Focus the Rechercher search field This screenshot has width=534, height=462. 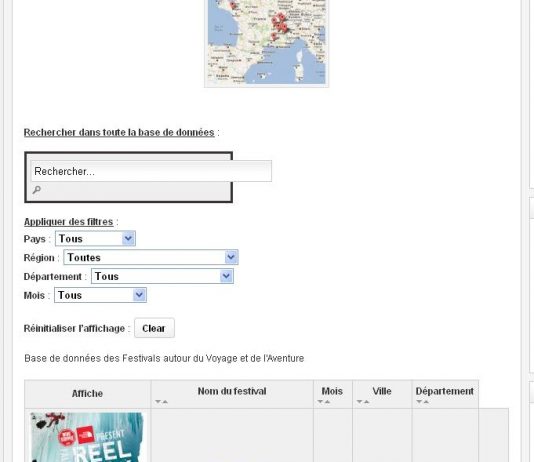click(151, 171)
